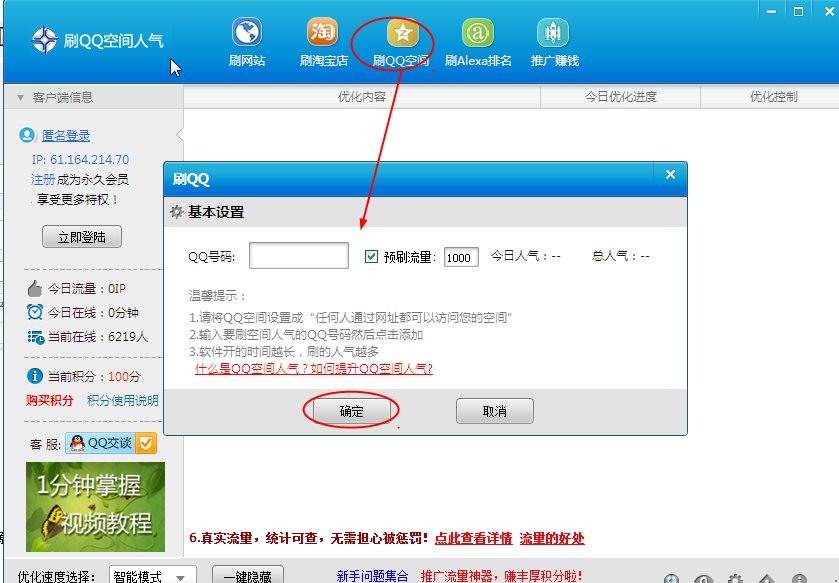
Task: Click the 优化控制 column header
Action: tap(773, 97)
